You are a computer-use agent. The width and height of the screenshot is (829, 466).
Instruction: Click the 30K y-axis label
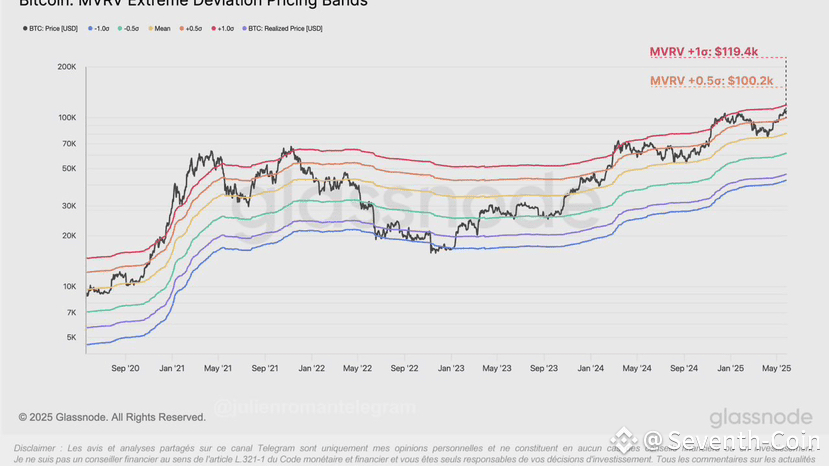(69, 206)
